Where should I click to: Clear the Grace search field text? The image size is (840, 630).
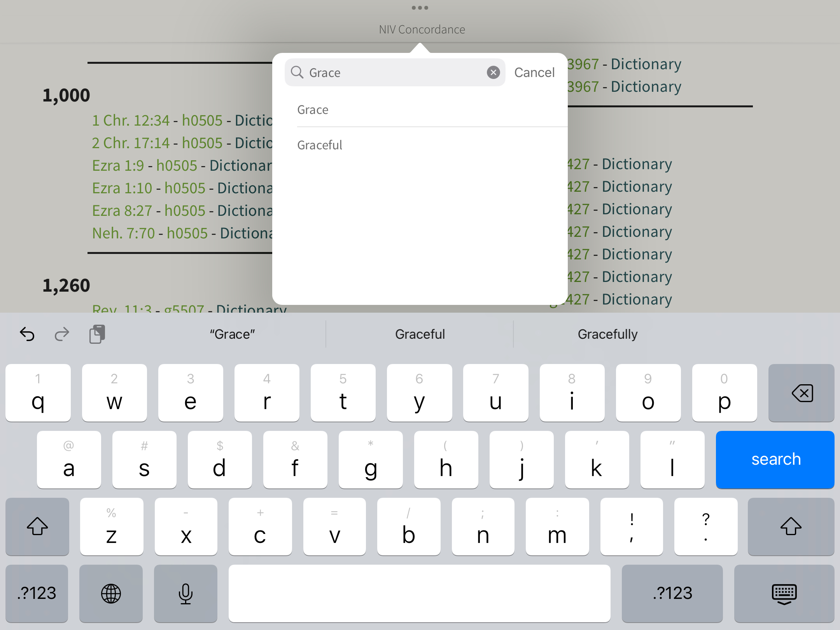click(x=493, y=72)
